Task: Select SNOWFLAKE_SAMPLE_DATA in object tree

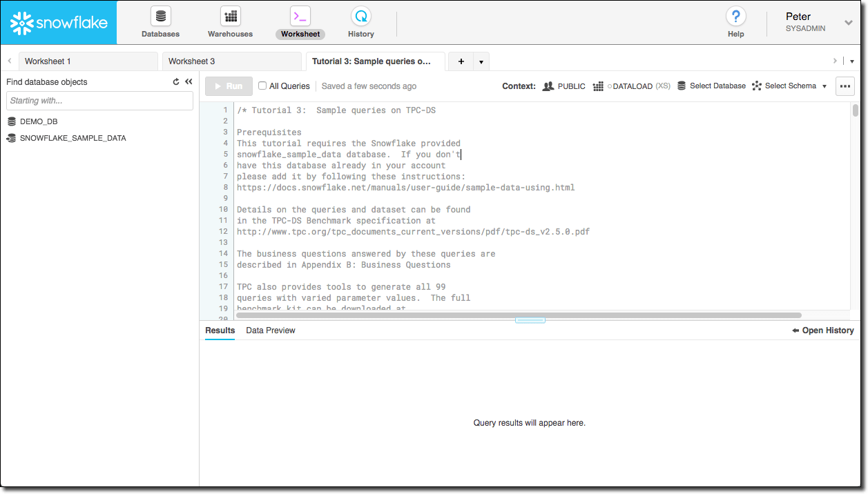Action: (73, 138)
